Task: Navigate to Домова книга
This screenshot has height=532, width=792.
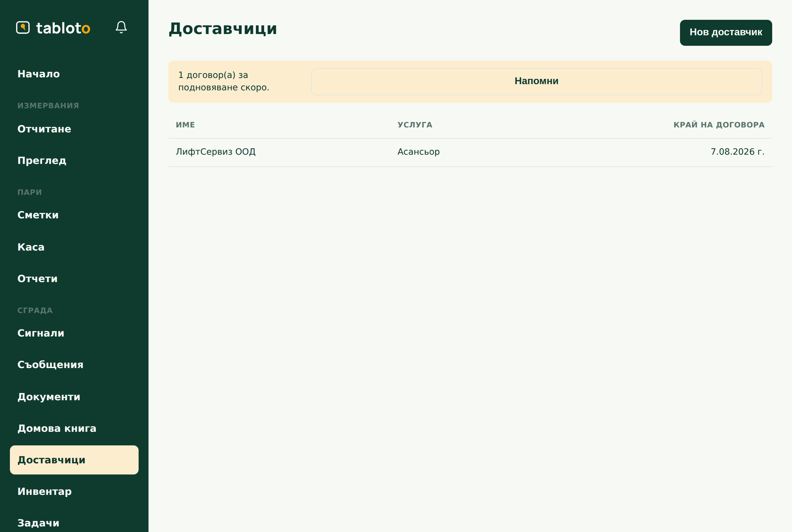Action: pyautogui.click(x=74, y=428)
